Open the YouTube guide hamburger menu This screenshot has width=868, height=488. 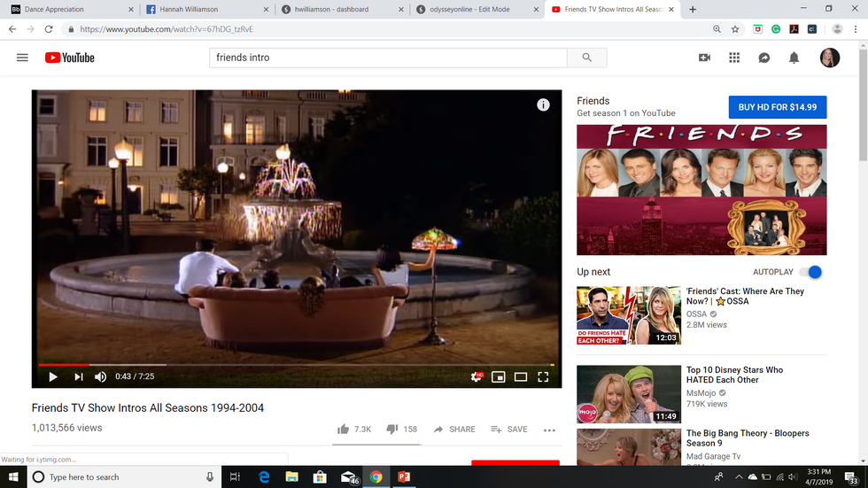point(22,58)
